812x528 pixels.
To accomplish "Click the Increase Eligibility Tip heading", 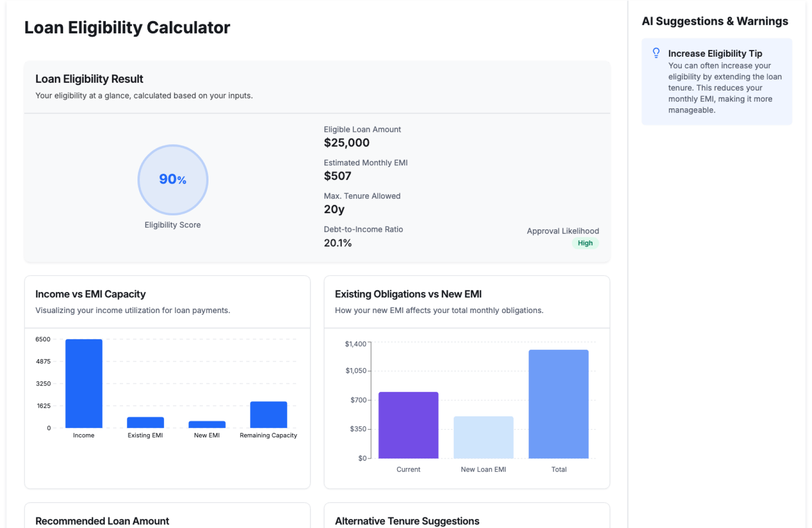I will [715, 53].
